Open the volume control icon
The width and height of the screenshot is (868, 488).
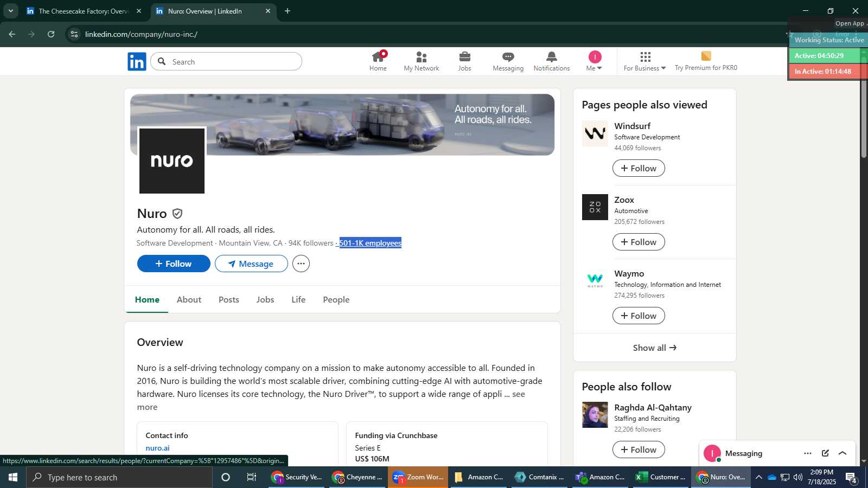coord(798,477)
